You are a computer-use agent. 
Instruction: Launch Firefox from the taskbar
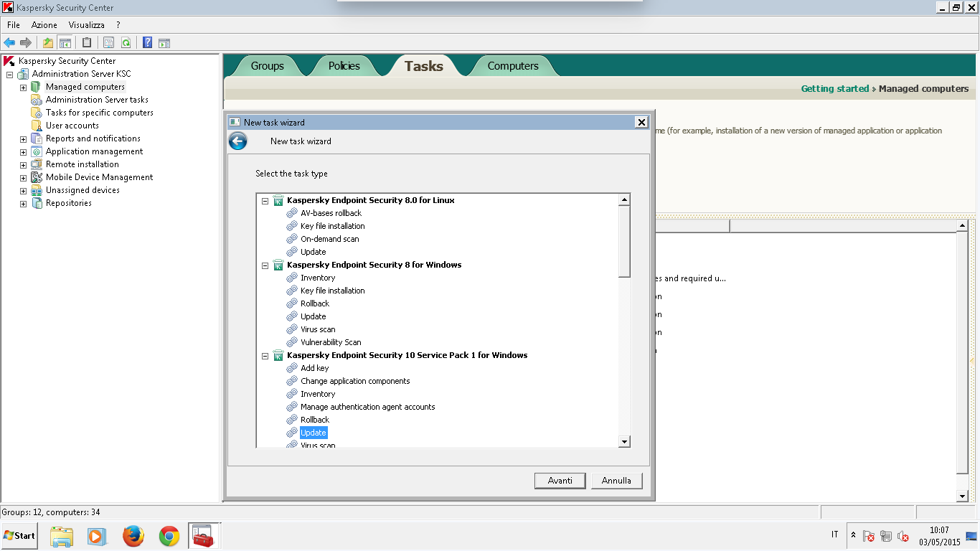pos(133,535)
